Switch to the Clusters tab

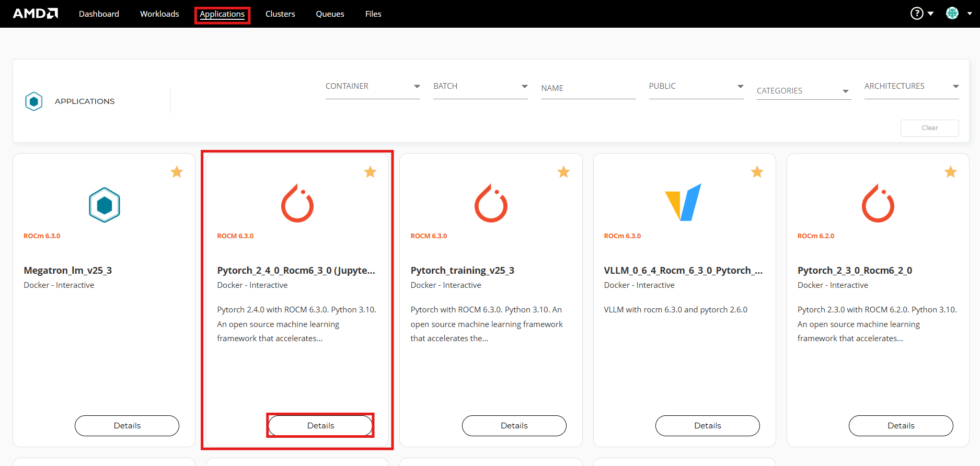click(x=280, y=14)
